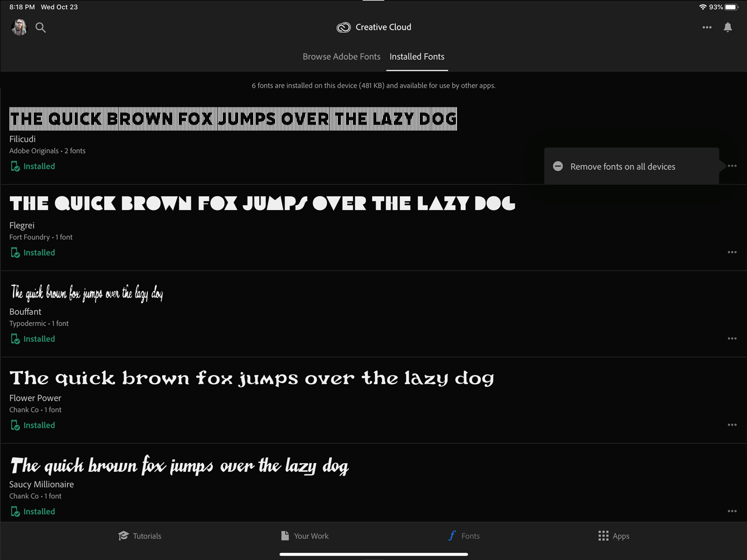Click the Flegrei font name
Screen dimensions: 747x560
point(22,225)
